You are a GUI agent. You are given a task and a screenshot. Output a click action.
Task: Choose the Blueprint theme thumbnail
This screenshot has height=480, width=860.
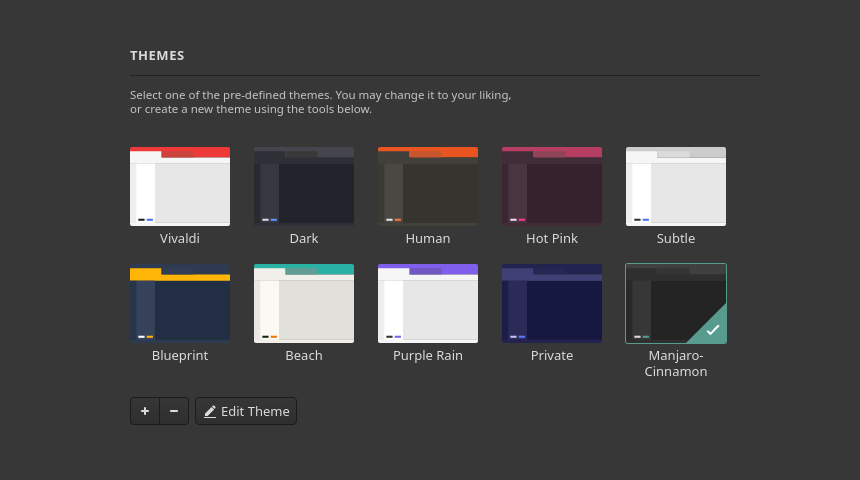click(x=180, y=303)
